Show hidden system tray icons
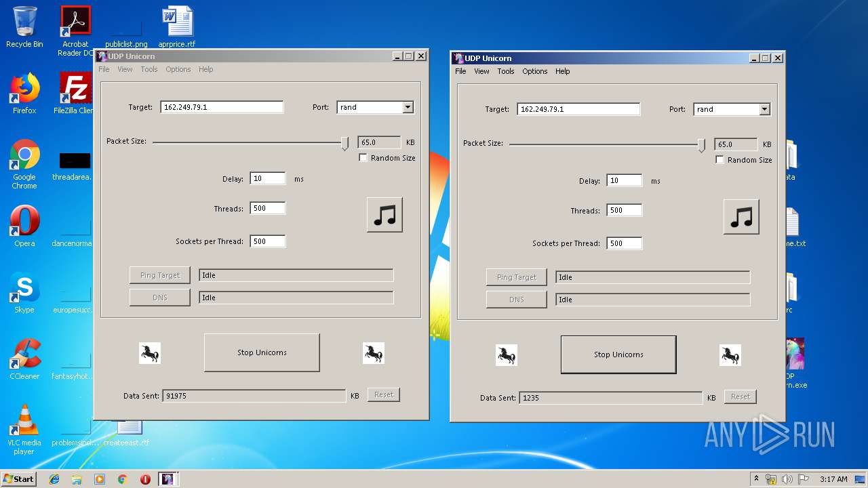 [x=756, y=479]
